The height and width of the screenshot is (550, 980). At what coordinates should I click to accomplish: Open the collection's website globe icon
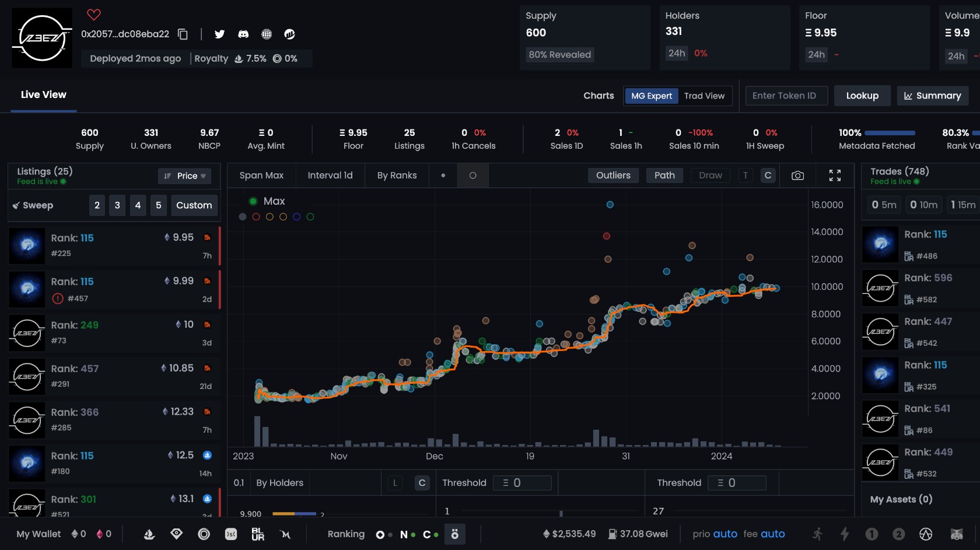(267, 34)
